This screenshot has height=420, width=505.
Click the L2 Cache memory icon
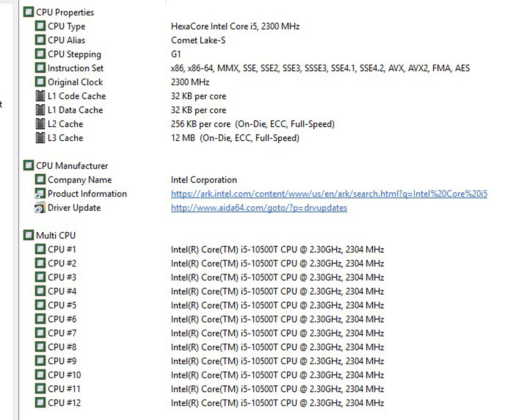[40, 124]
